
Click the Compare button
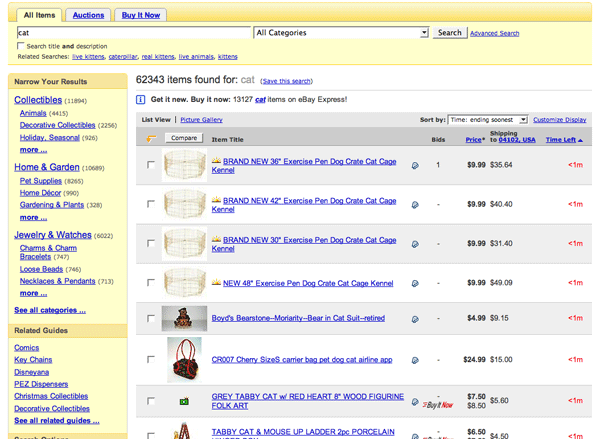click(184, 138)
